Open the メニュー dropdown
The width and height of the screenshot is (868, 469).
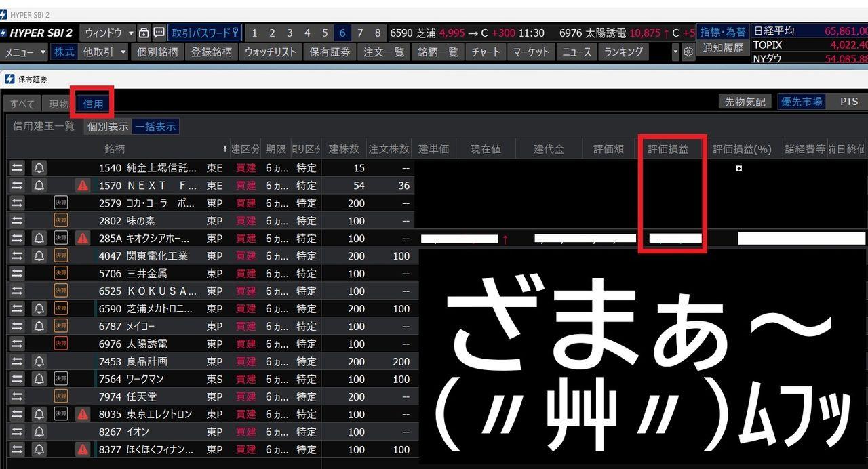coord(25,52)
